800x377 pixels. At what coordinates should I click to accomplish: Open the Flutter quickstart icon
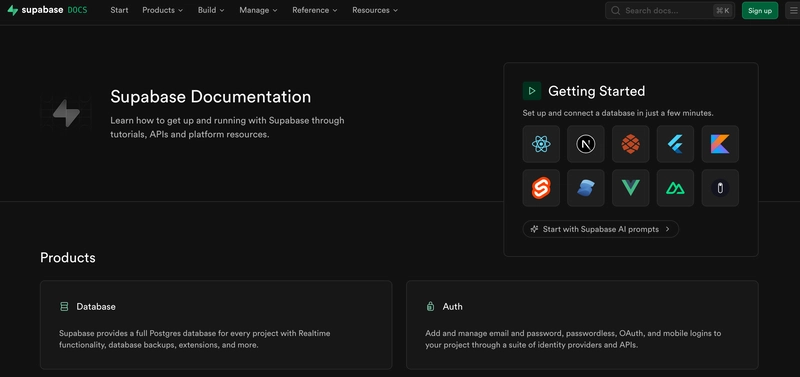tap(676, 144)
